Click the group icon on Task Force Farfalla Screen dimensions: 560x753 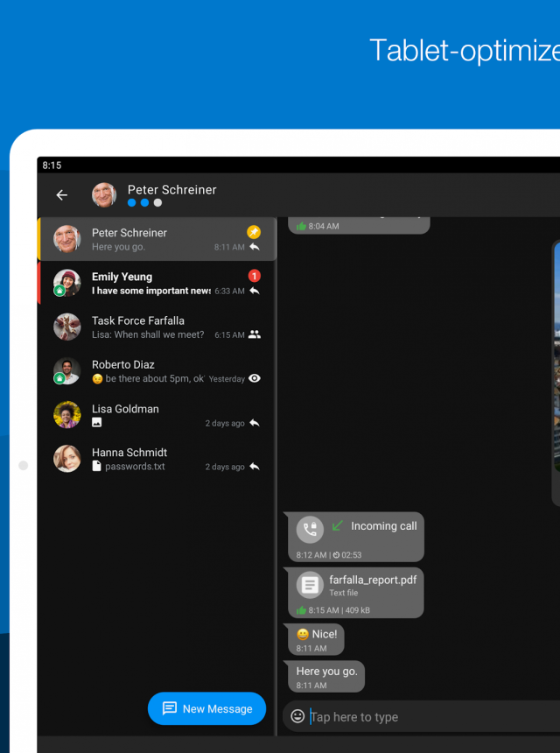[x=255, y=334]
